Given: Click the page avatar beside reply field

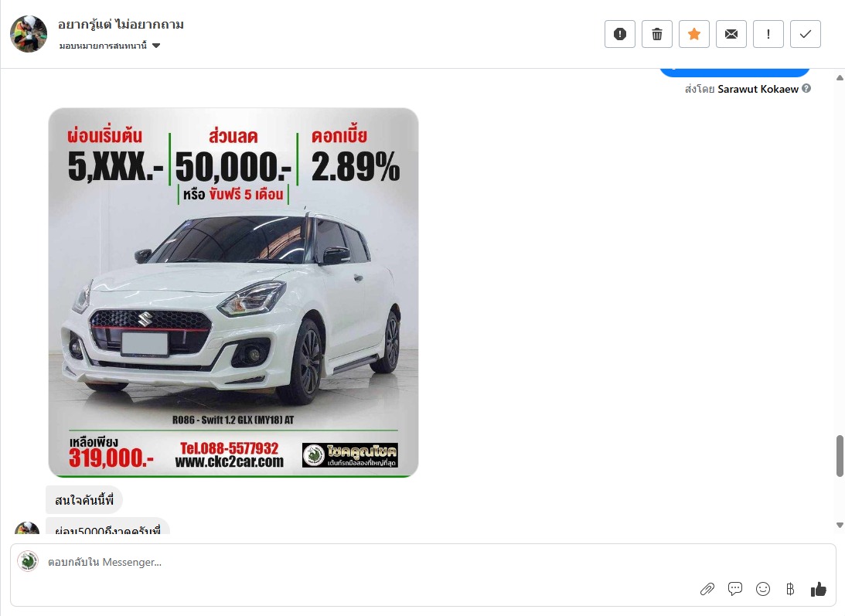Looking at the screenshot, I should 28,561.
